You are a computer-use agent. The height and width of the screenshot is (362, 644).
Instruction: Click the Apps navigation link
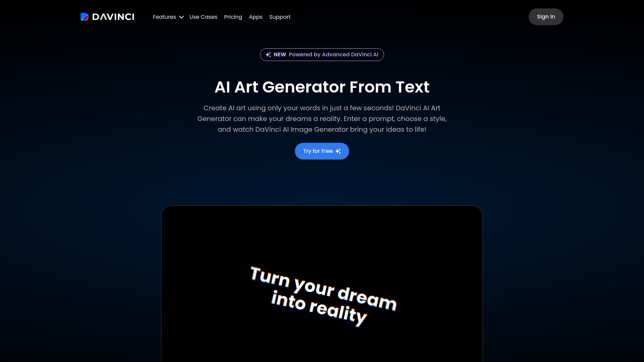tap(256, 17)
